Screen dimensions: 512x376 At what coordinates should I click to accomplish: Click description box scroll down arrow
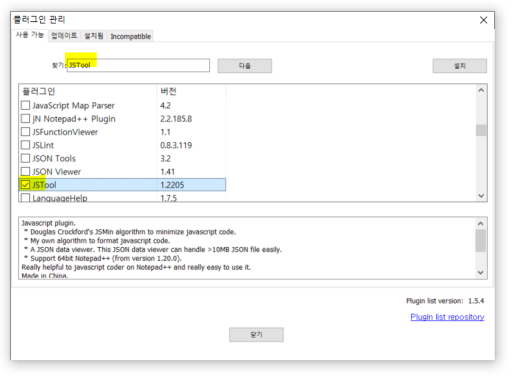[x=480, y=272]
